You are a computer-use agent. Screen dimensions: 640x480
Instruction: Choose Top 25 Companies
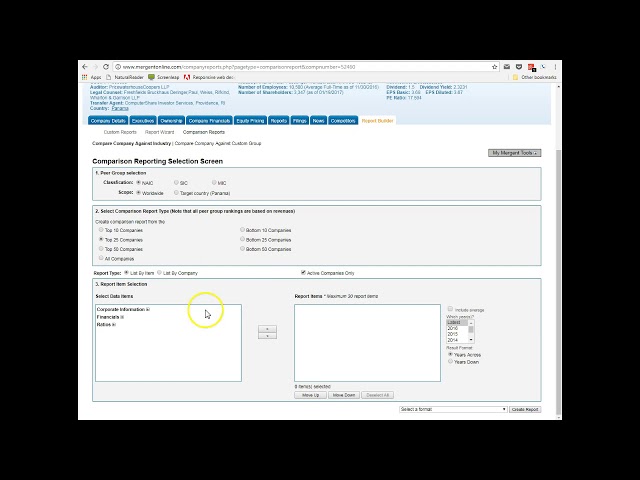coord(101,239)
